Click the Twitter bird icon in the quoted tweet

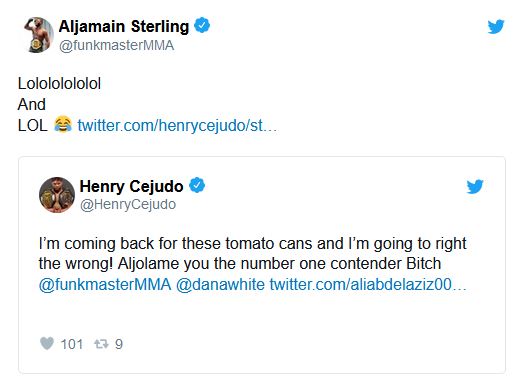click(x=475, y=186)
